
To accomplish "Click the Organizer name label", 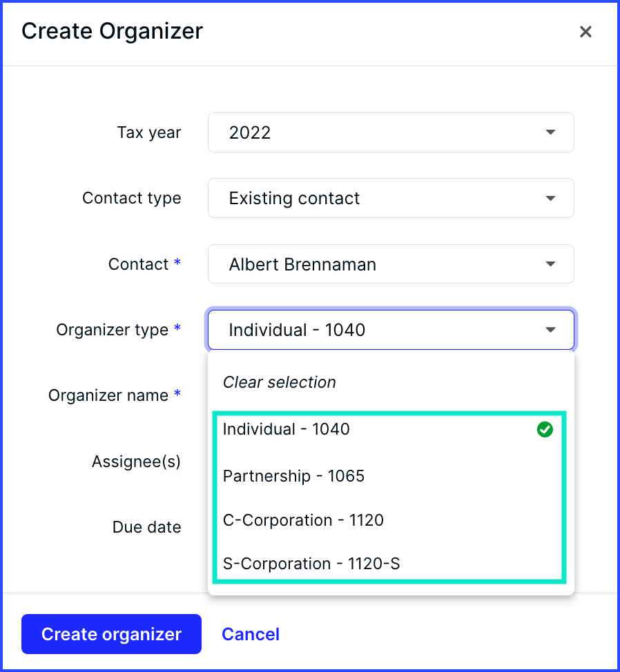I will coord(109,396).
